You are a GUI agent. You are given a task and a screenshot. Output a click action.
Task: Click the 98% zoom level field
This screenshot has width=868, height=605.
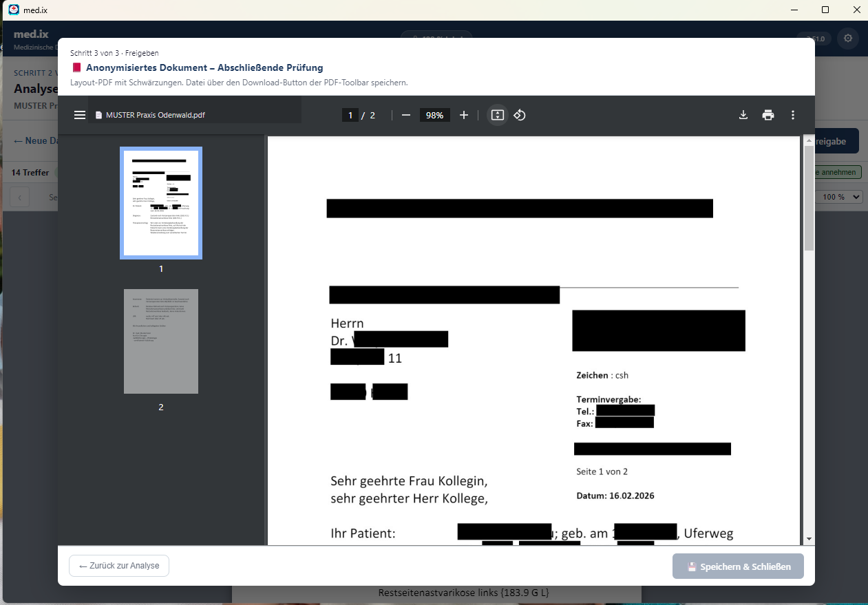[x=434, y=115]
